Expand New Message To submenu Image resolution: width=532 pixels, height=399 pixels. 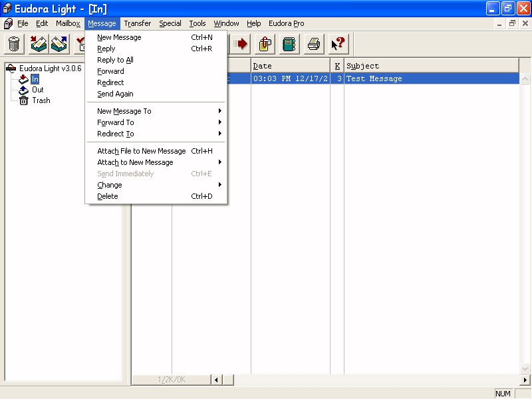tap(156, 111)
